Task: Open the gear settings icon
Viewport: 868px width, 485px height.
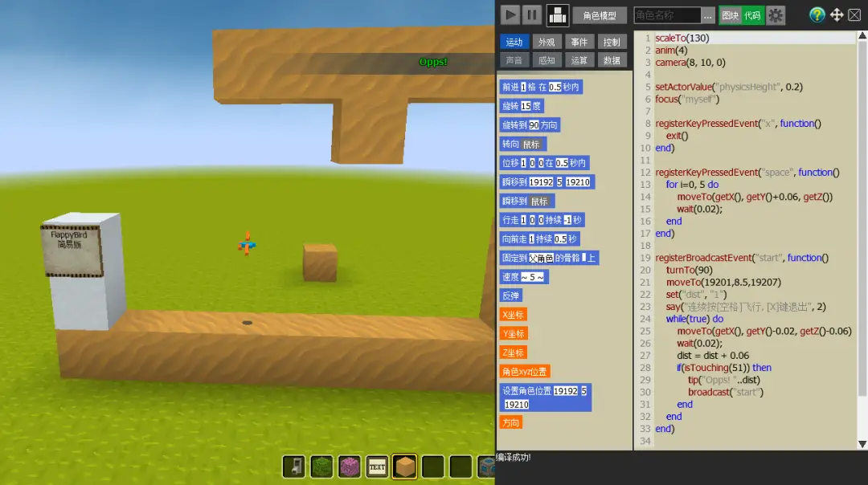Action: pos(776,15)
